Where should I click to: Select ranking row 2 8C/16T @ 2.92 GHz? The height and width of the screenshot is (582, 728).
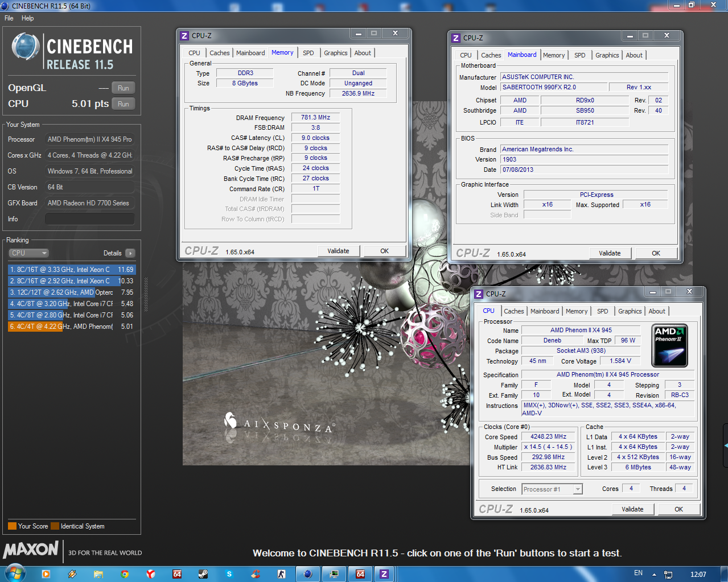click(72, 281)
